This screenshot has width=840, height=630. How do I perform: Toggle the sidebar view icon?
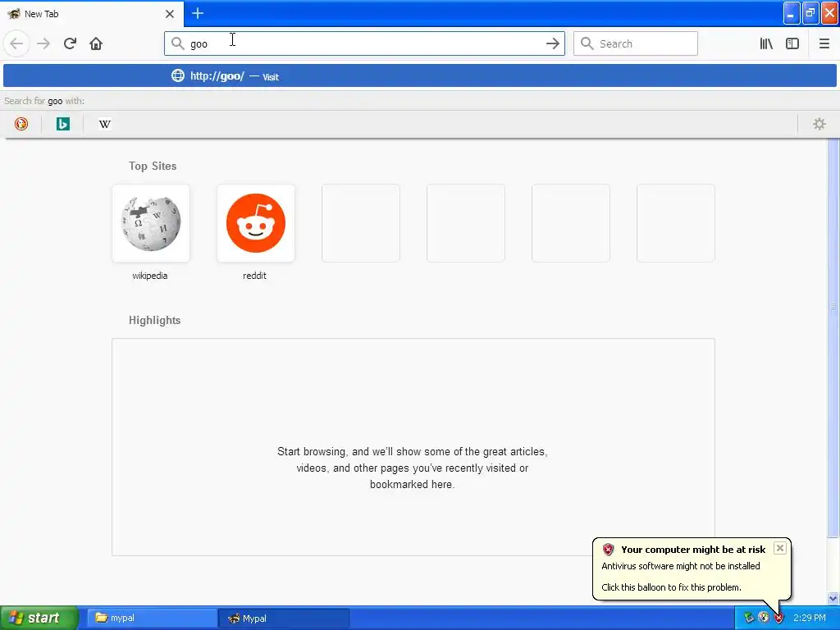792,43
